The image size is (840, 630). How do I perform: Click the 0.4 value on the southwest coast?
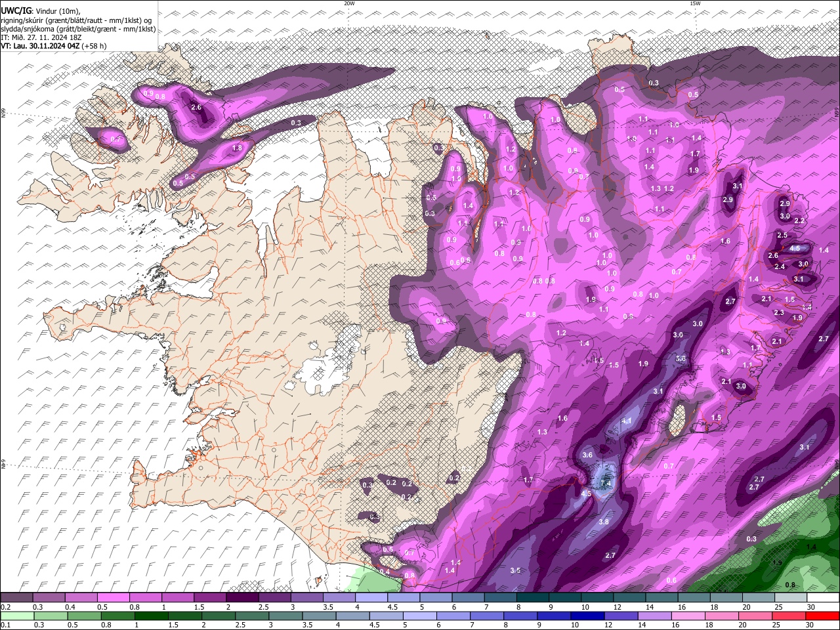pos(385,572)
